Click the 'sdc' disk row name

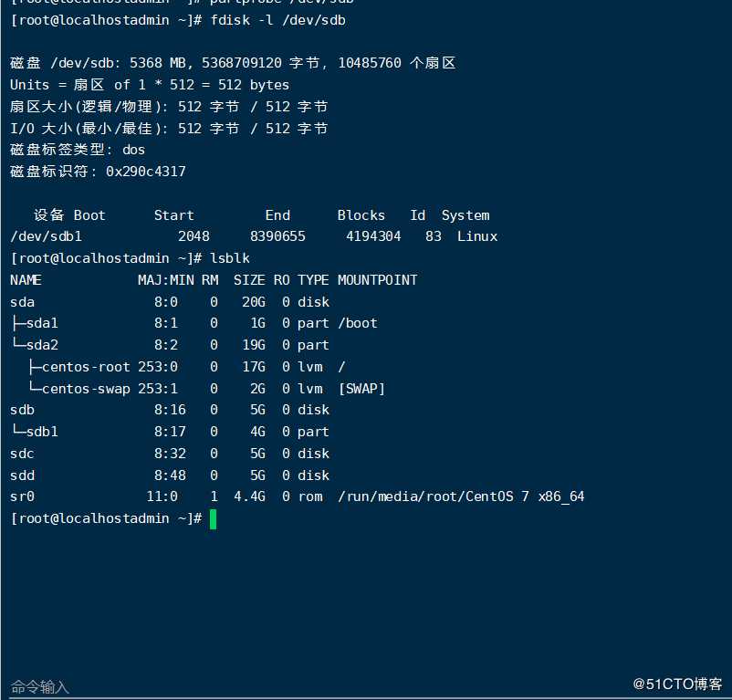point(23,454)
